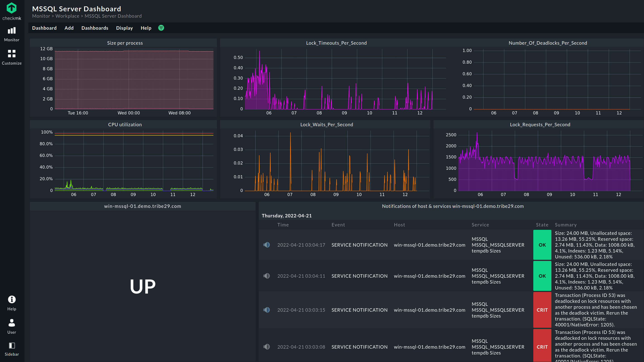Screen dimensions: 644x362
Task: Open the Help menu in menu bar
Action: point(146,28)
